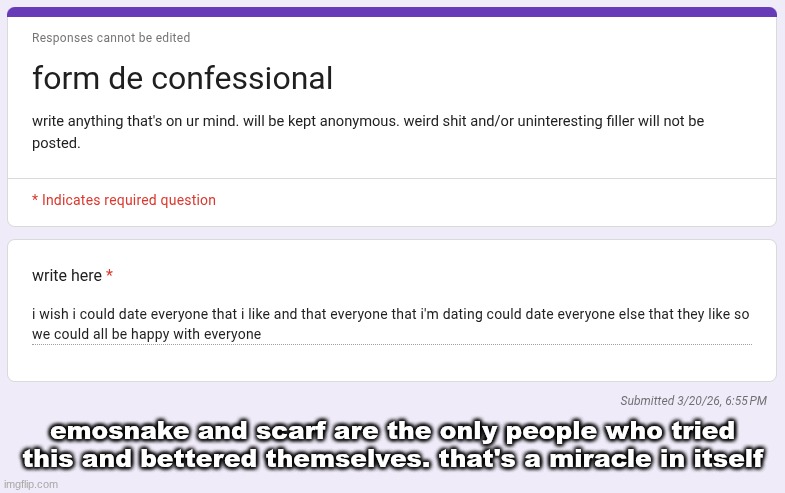
Task: Click the purple header bar atop the form
Action: tap(392, 12)
